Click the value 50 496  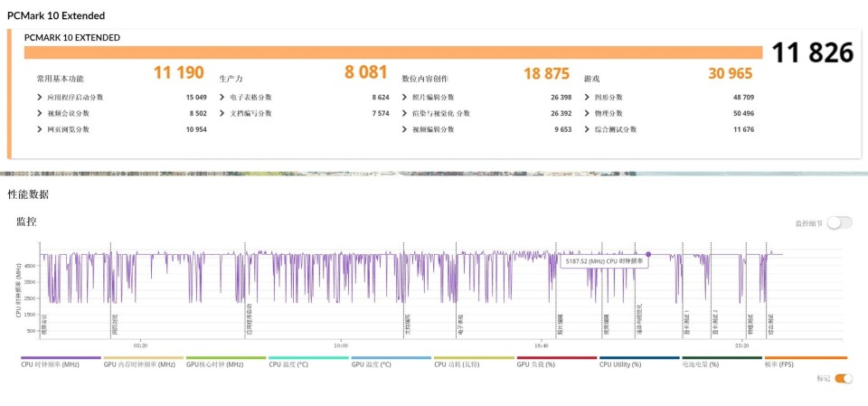click(x=743, y=114)
